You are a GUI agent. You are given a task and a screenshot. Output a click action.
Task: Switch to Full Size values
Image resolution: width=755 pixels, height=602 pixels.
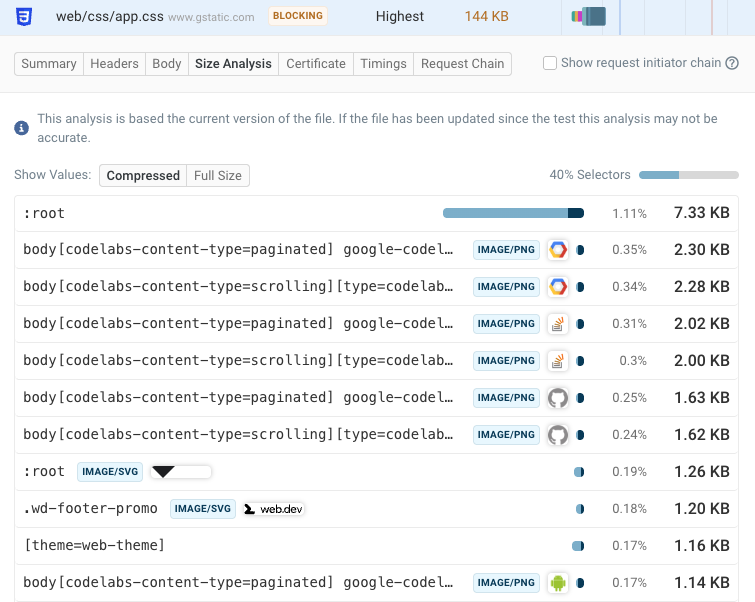pos(218,175)
